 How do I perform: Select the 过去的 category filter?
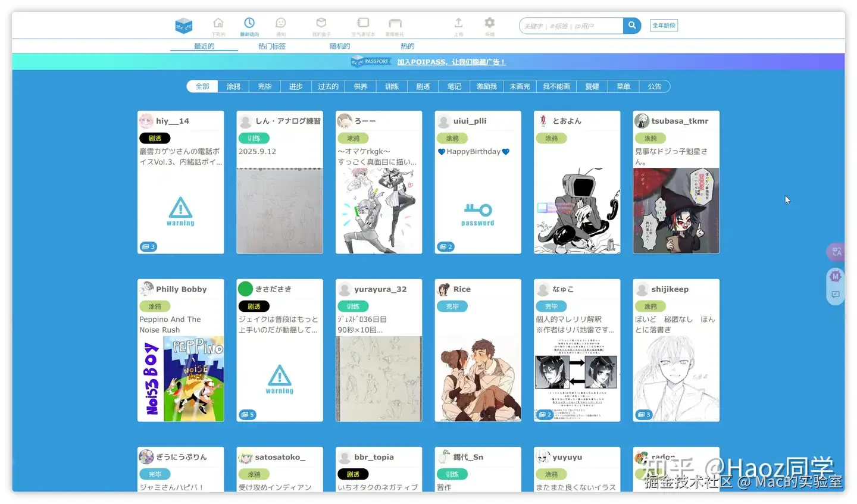click(328, 86)
